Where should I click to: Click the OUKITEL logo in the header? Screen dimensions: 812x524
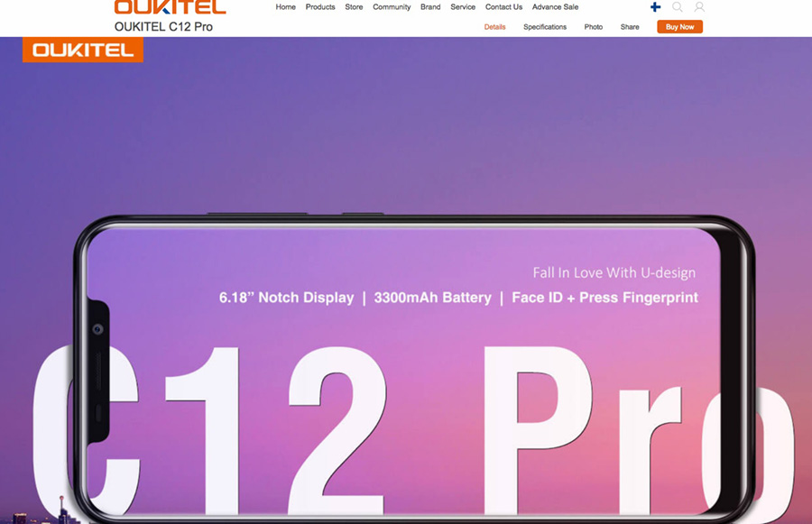pos(170,7)
